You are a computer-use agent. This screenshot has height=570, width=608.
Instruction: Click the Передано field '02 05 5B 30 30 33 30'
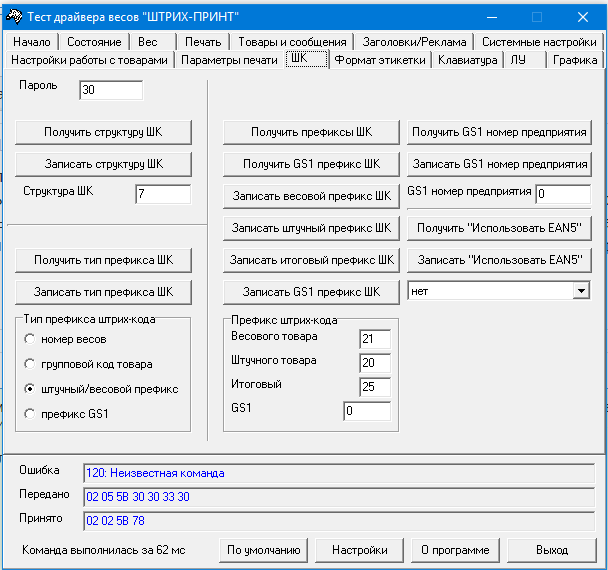339,497
